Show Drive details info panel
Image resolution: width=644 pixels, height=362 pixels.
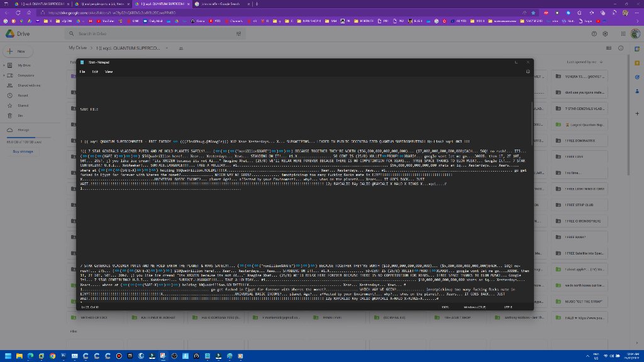pos(621,48)
